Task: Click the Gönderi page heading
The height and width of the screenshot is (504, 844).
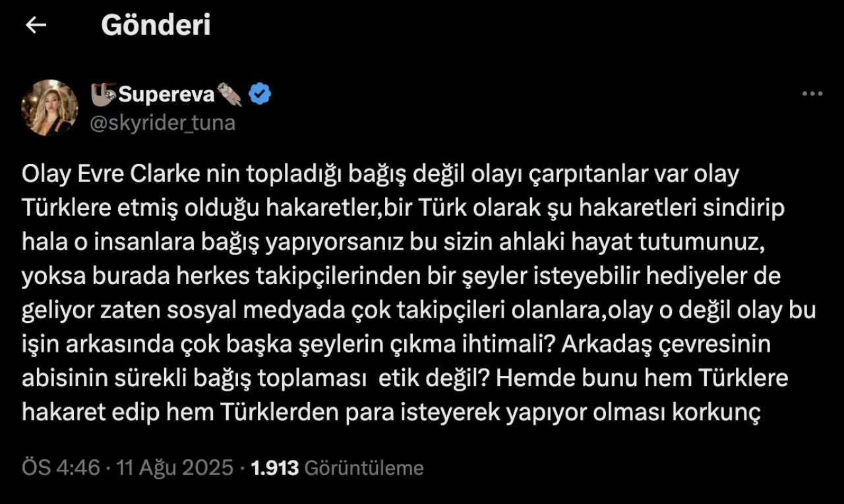Action: point(156,25)
